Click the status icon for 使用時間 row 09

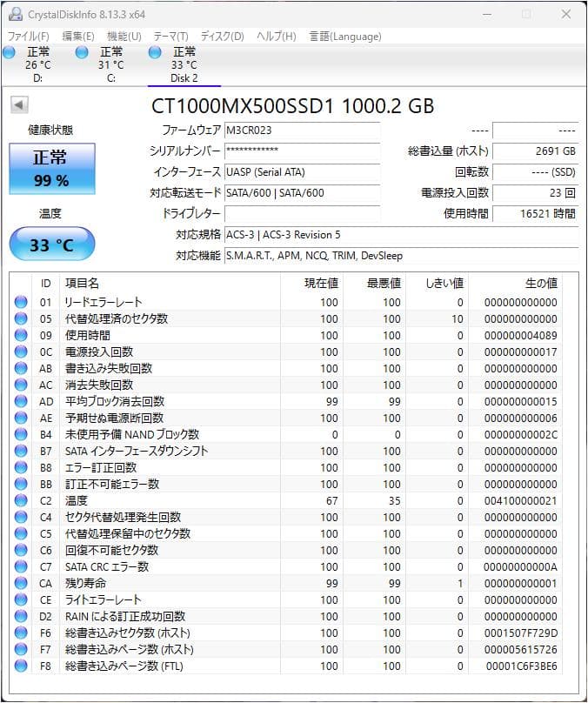point(21,335)
